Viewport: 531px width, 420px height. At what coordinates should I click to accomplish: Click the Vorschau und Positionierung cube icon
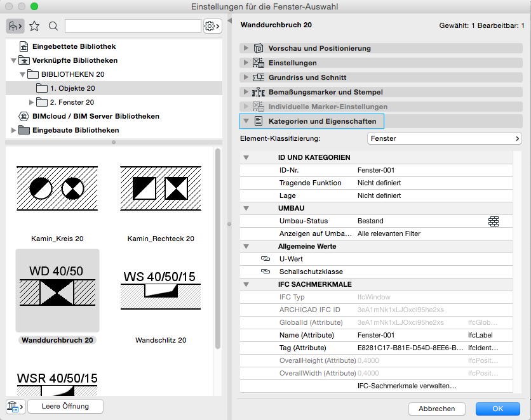(259, 48)
